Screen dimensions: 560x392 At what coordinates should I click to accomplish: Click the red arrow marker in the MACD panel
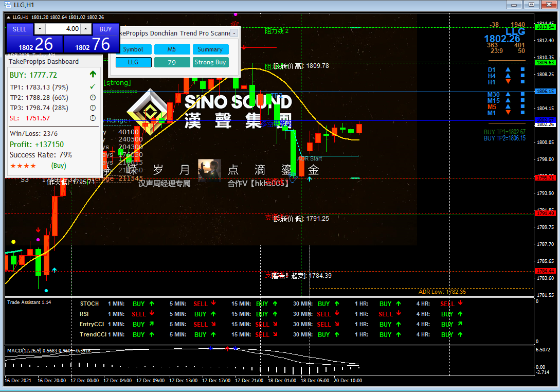pos(227,348)
